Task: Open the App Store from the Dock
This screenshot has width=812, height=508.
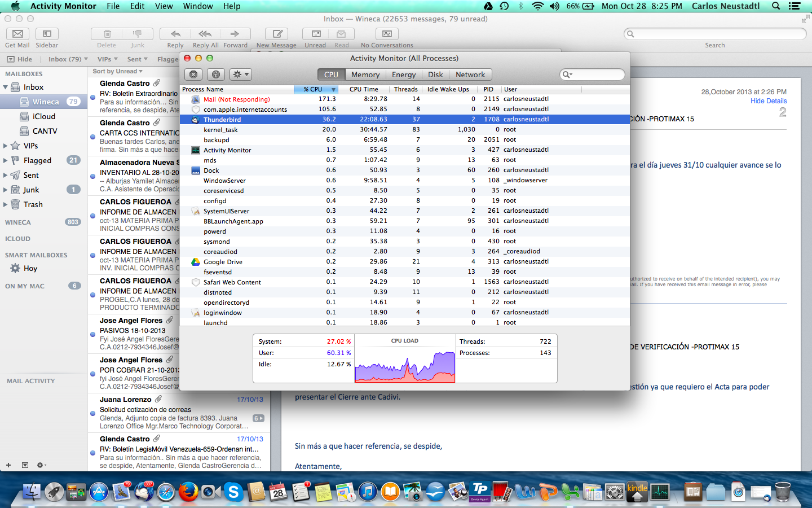Action: pos(99,492)
